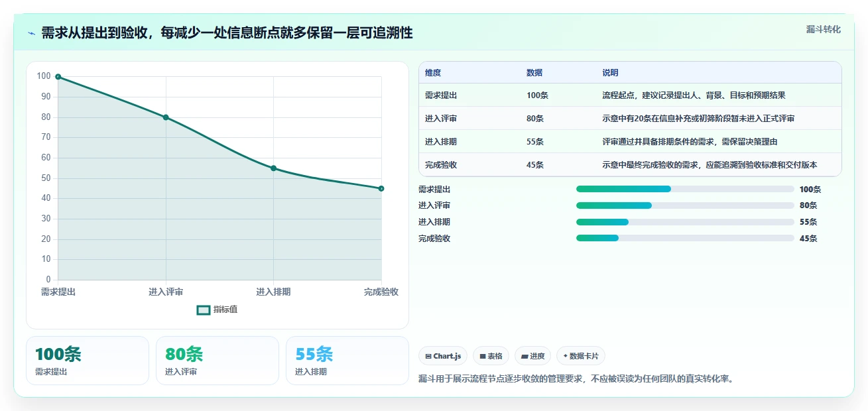Click the 维度 table column header
The image size is (868, 411).
tap(433, 73)
